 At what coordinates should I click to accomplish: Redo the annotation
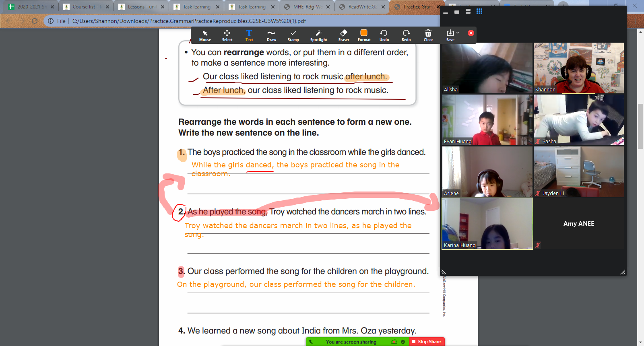tap(406, 35)
